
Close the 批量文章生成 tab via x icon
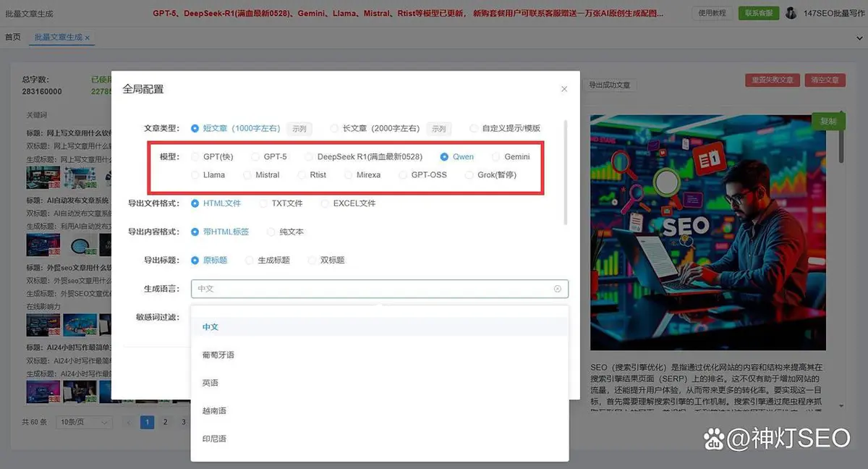tap(88, 38)
